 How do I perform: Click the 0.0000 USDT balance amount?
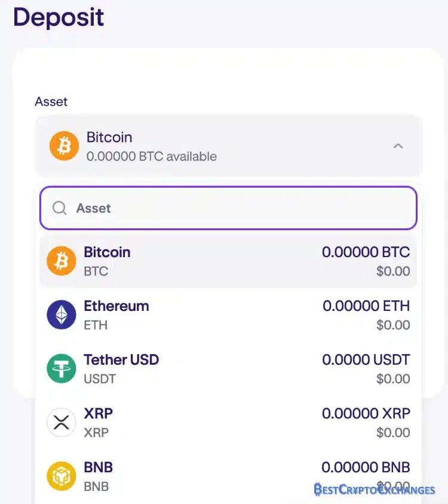[x=366, y=360]
